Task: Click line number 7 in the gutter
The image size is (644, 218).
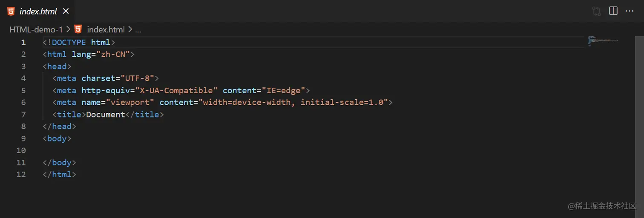Action: tap(23, 115)
